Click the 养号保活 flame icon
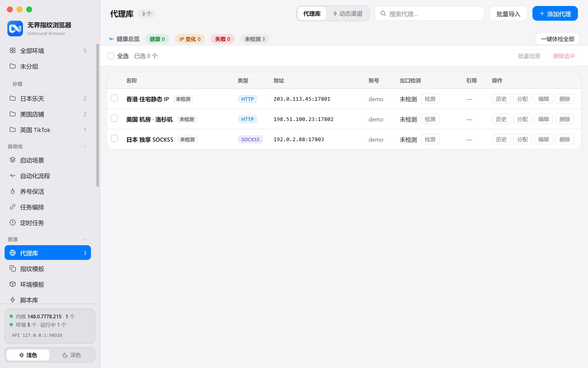 (x=13, y=191)
